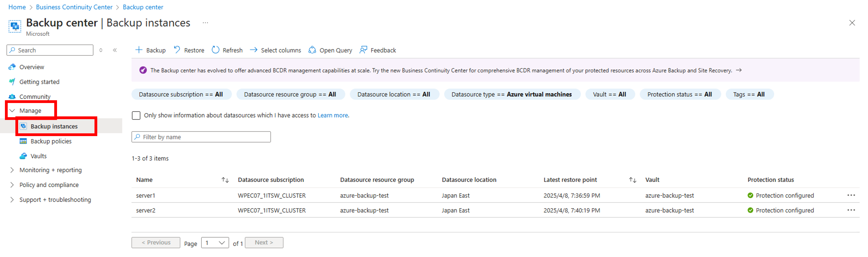Collapse the sidebar with the double-chevron
Image resolution: width=868 pixels, height=257 pixels.
pos(115,50)
